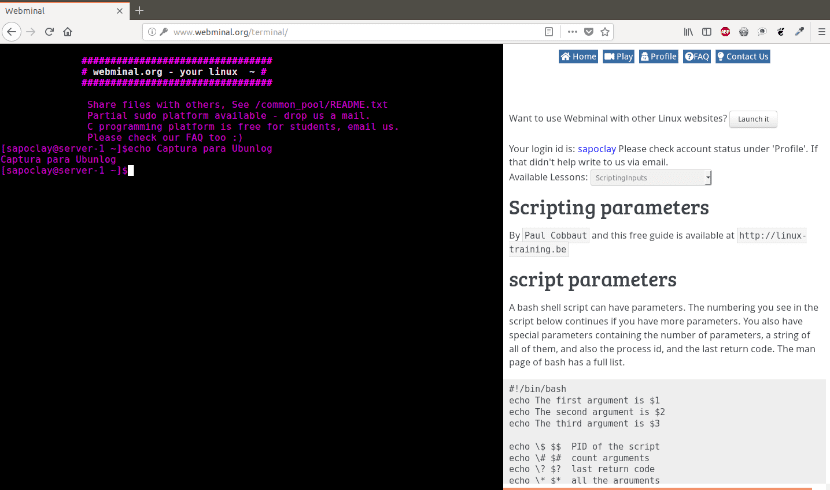
Task: Open the Firefox hamburger menu
Action: pyautogui.click(x=822, y=32)
